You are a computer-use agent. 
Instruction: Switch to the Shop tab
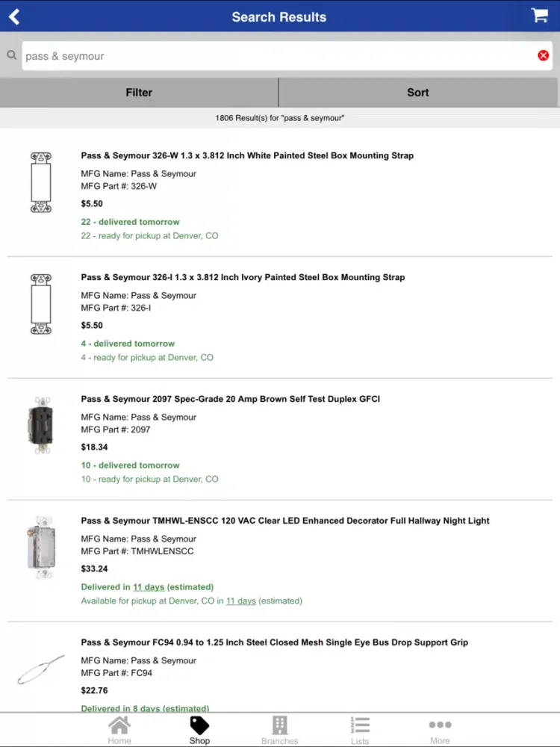199,730
